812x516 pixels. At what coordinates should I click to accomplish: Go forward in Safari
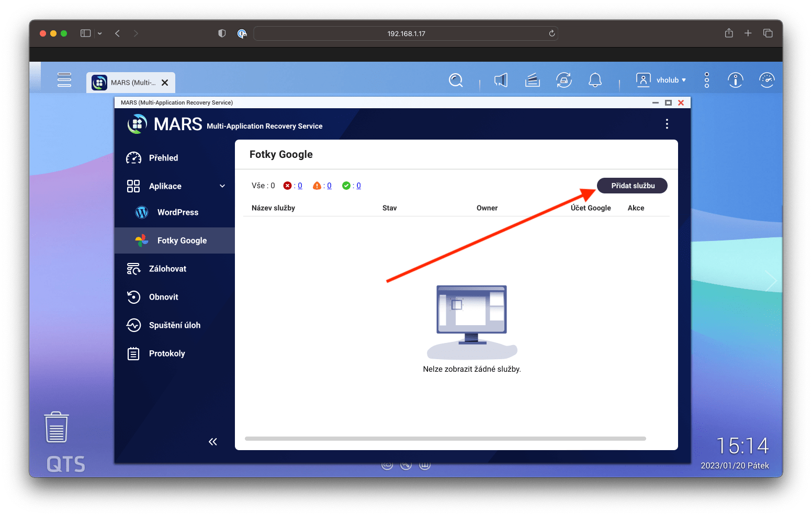[x=136, y=33]
